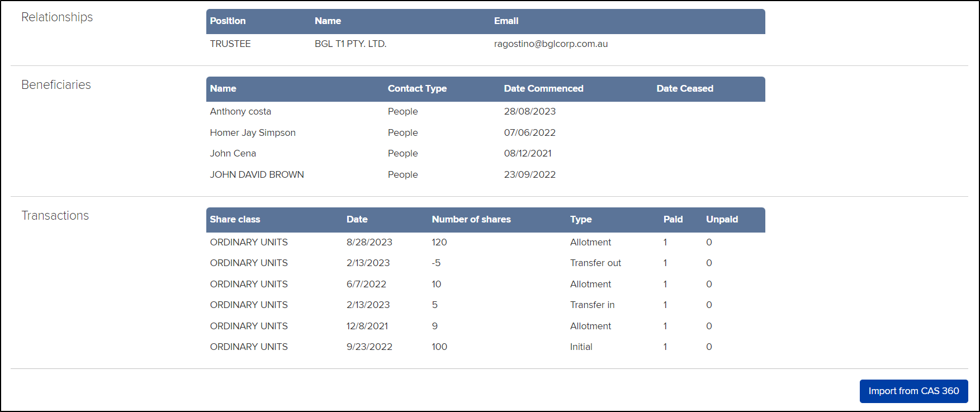Click transaction date 6/7/2022
This screenshot has width=980, height=412.
pos(366,284)
